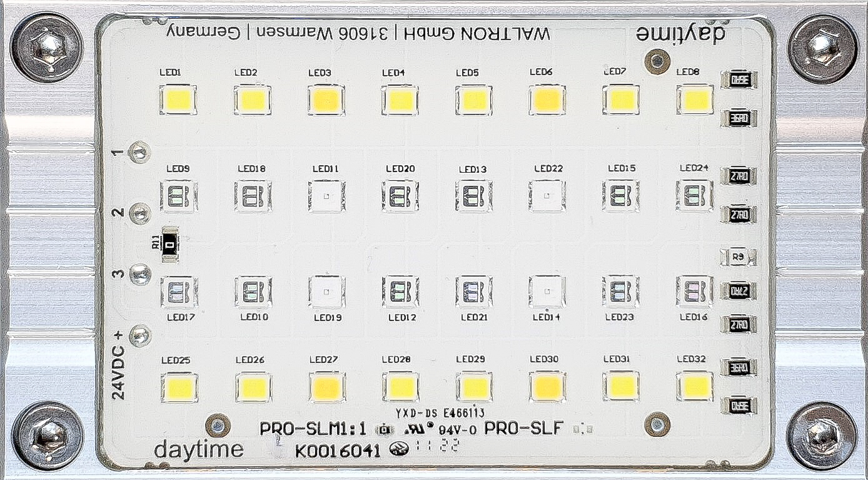
Task: Click the daytime logo at bottom left
Action: pyautogui.click(x=198, y=449)
